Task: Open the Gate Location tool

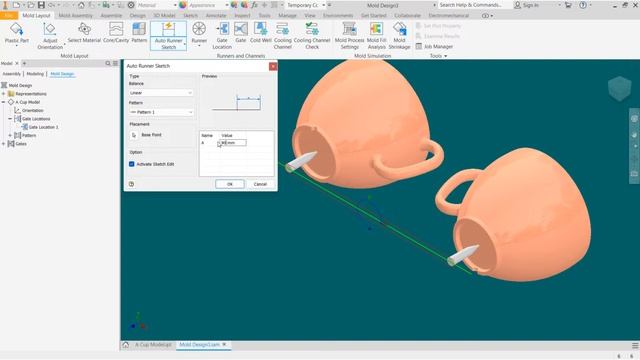Action: tap(222, 36)
